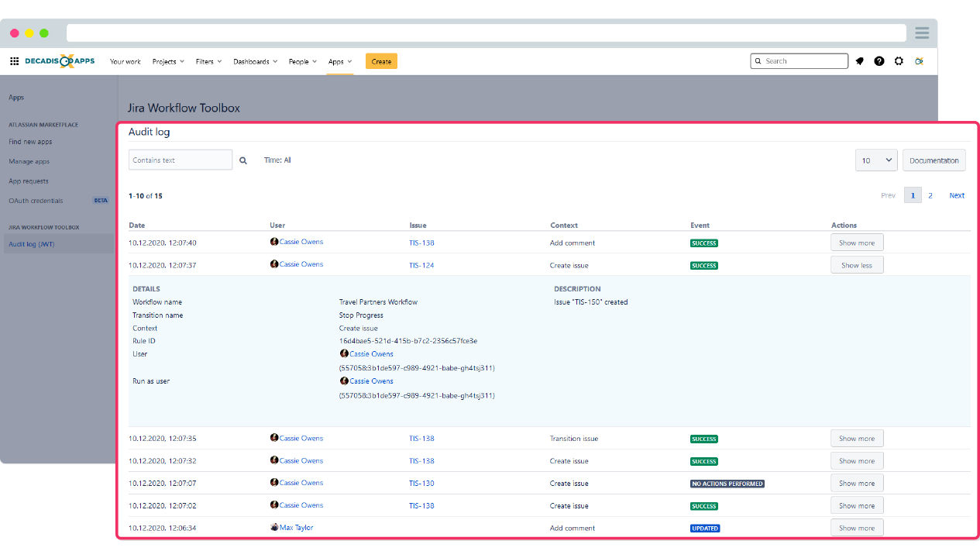Viewport: 980px width, 558px height.
Task: Click Issue "TIS-150" created description
Action: [x=591, y=302]
